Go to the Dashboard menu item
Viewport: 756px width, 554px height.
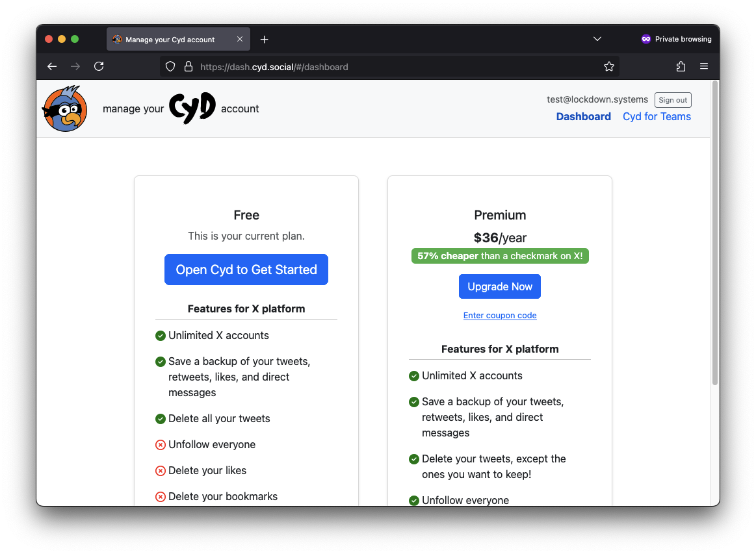coord(583,116)
